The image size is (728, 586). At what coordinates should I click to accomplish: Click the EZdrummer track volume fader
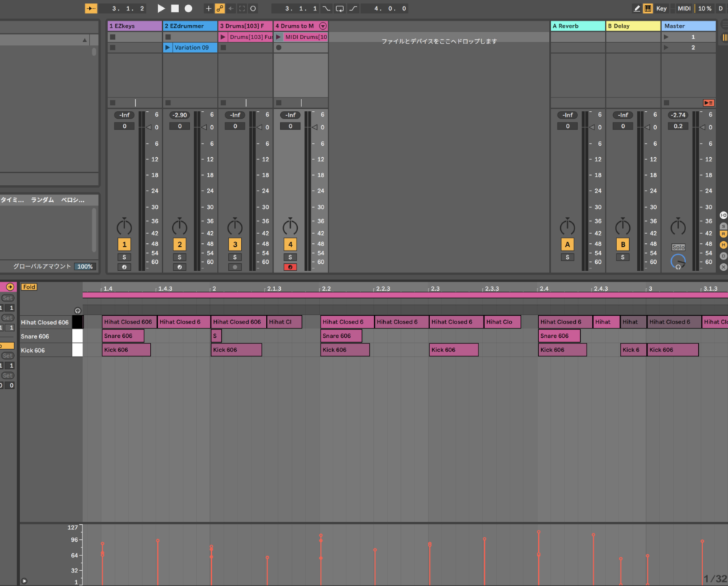[x=205, y=127]
